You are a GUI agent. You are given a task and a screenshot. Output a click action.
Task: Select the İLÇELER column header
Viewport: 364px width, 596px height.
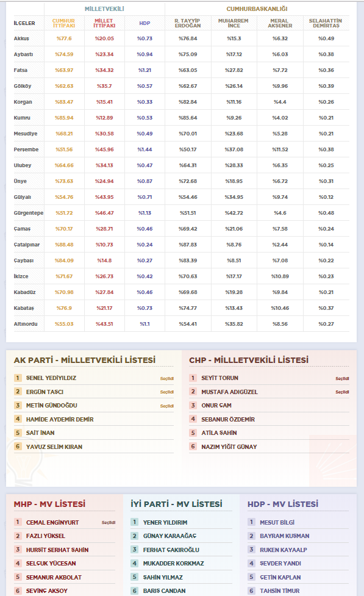[24, 23]
